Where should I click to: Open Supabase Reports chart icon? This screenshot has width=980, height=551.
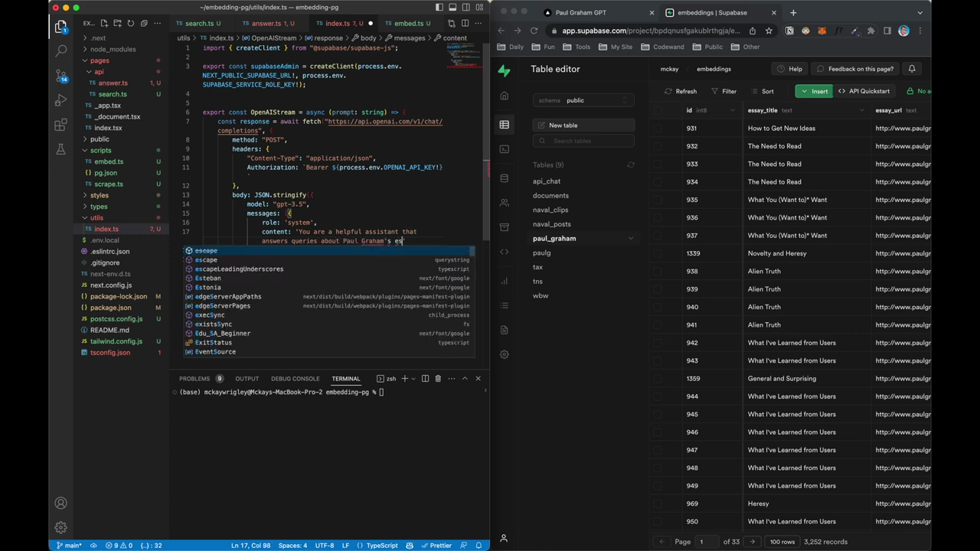(x=504, y=281)
